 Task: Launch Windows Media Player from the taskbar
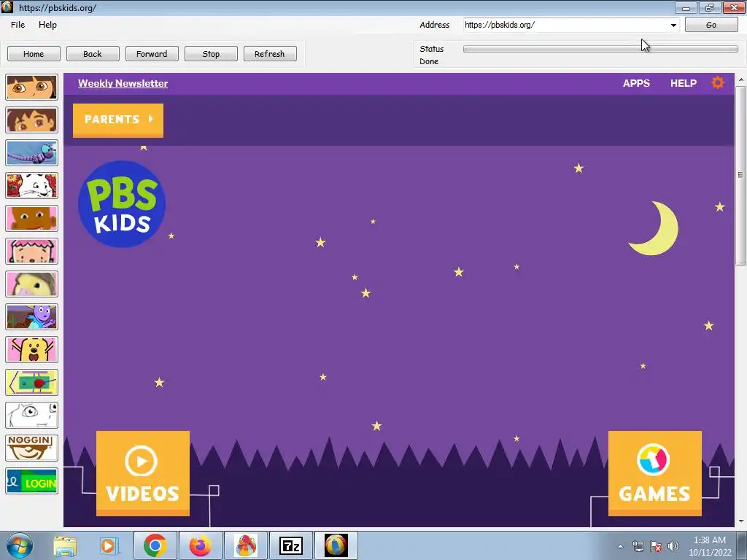pyautogui.click(x=109, y=545)
